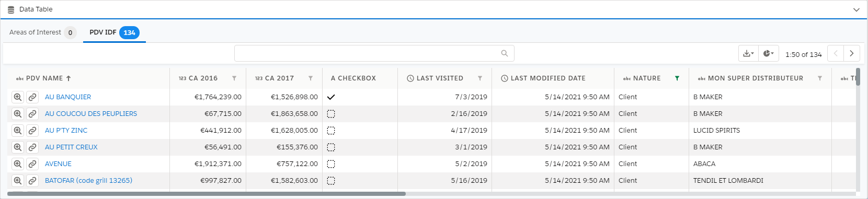Image resolution: width=868 pixels, height=199 pixels.
Task: Go to previous page of results
Action: point(836,53)
